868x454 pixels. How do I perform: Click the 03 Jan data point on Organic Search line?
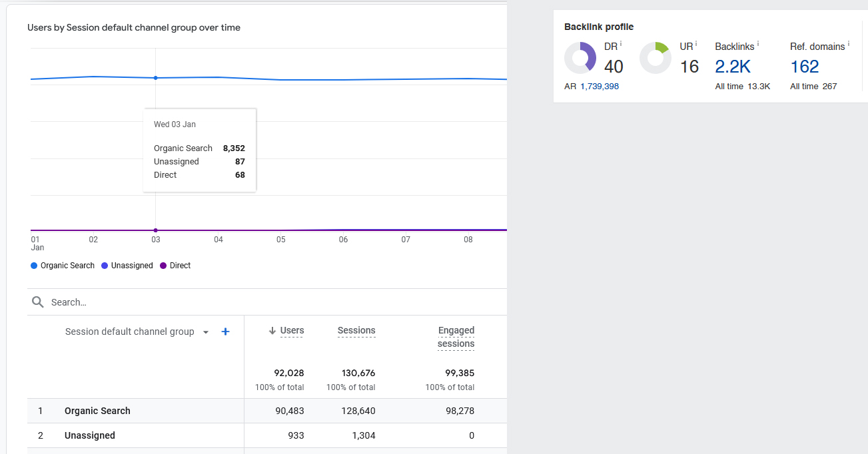click(156, 78)
